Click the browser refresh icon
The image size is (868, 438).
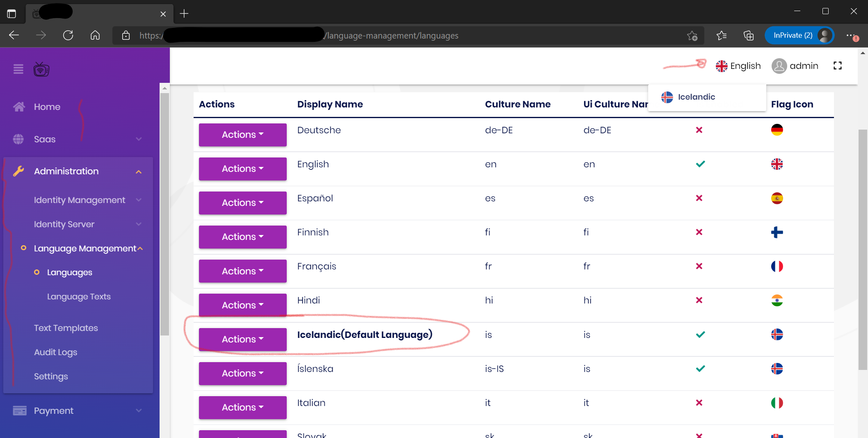(68, 36)
